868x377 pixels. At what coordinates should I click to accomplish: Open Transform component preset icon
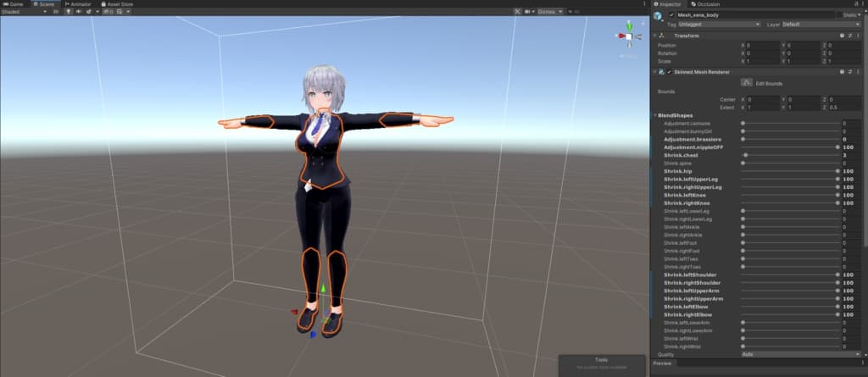pyautogui.click(x=849, y=36)
